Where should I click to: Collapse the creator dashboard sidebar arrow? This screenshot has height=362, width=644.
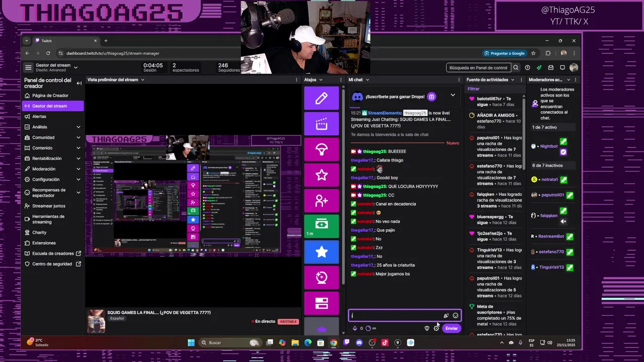[x=79, y=83]
